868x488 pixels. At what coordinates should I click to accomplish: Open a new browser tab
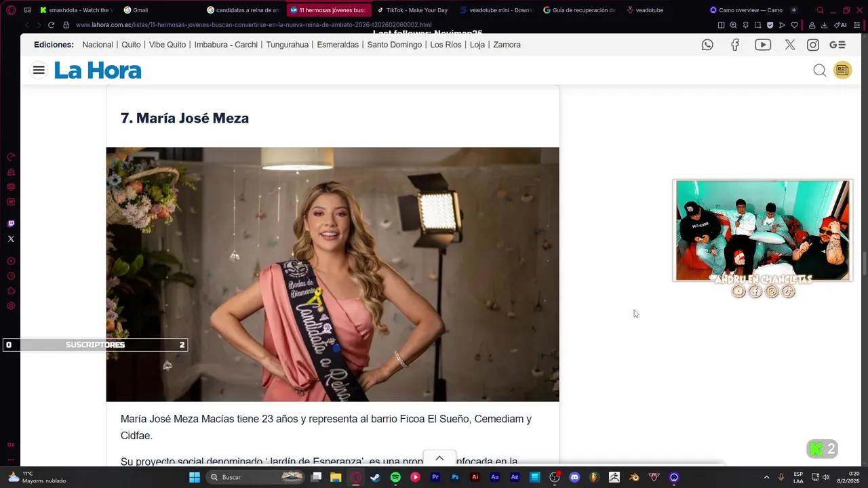coord(794,10)
